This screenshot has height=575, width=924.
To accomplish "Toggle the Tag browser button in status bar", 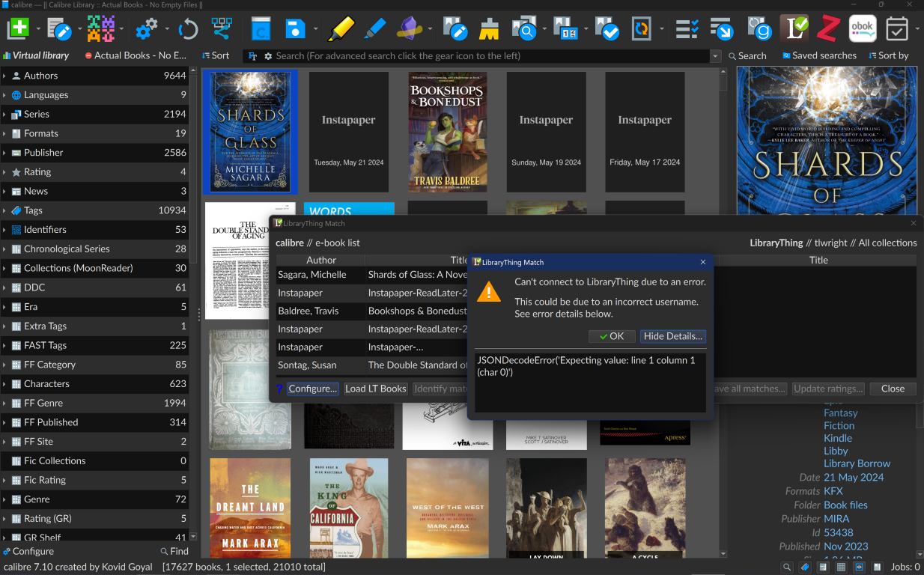I will click(x=805, y=568).
